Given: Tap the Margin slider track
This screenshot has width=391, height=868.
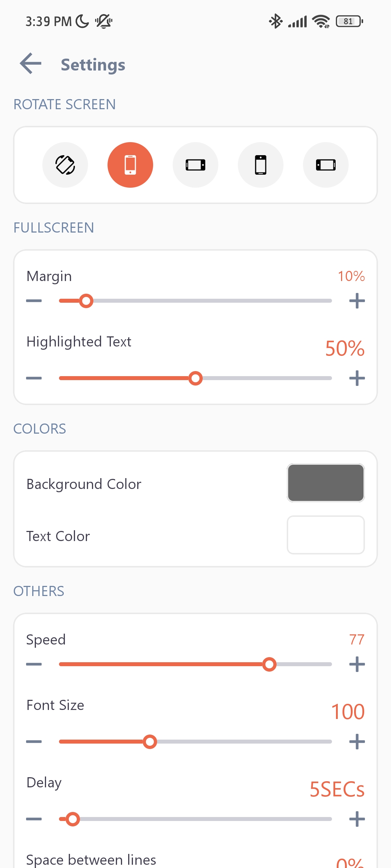Looking at the screenshot, I should [195, 301].
